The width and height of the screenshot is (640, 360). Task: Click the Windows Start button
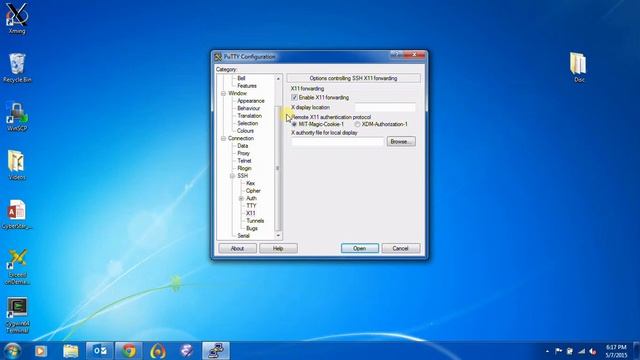(x=12, y=351)
